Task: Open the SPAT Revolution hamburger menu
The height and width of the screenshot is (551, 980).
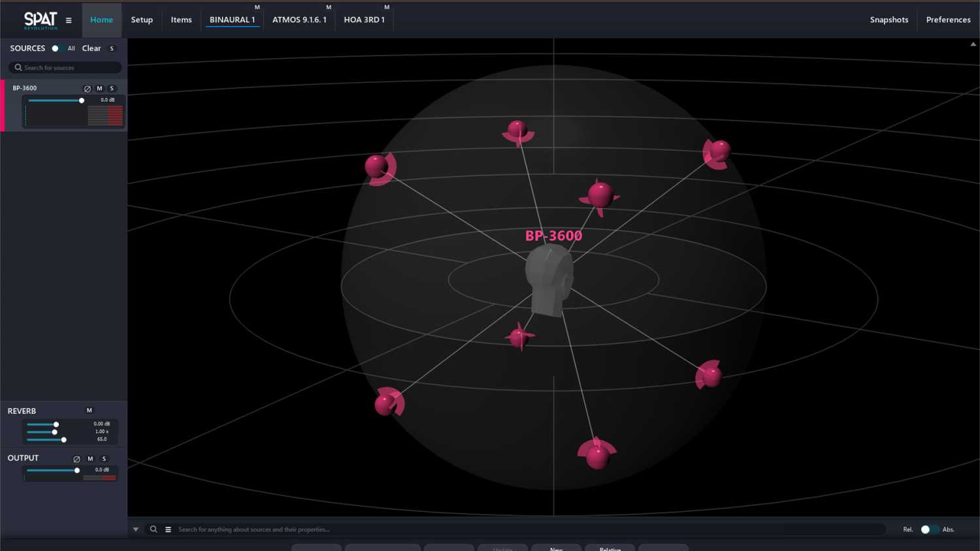Action: 69,20
